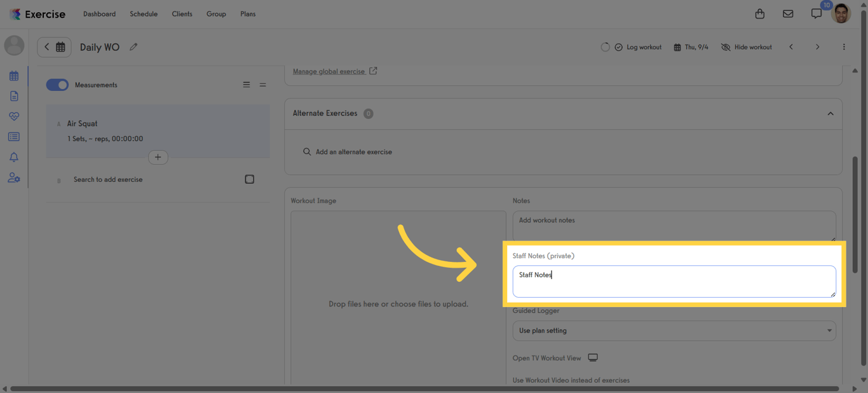The width and height of the screenshot is (868, 393).
Task: Click Log workout in the header
Action: (637, 46)
